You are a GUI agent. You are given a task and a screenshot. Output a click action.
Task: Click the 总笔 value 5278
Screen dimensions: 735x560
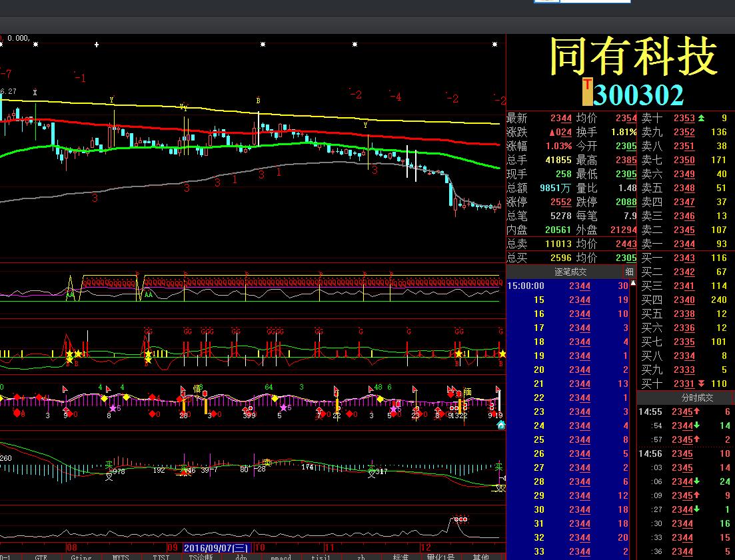click(x=560, y=216)
